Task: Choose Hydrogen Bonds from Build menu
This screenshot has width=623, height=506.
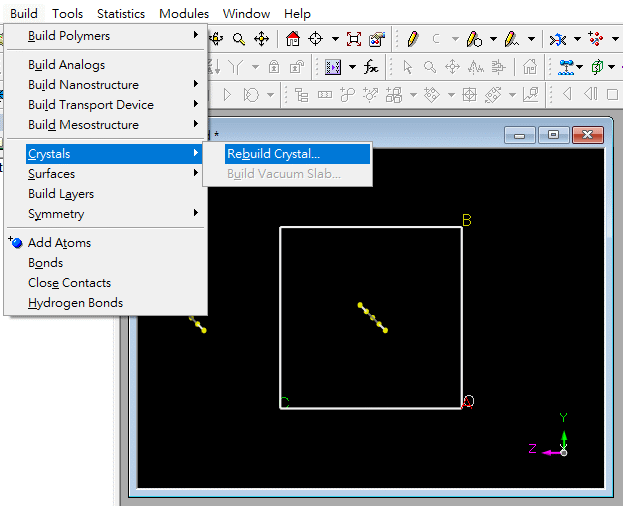Action: (x=75, y=303)
